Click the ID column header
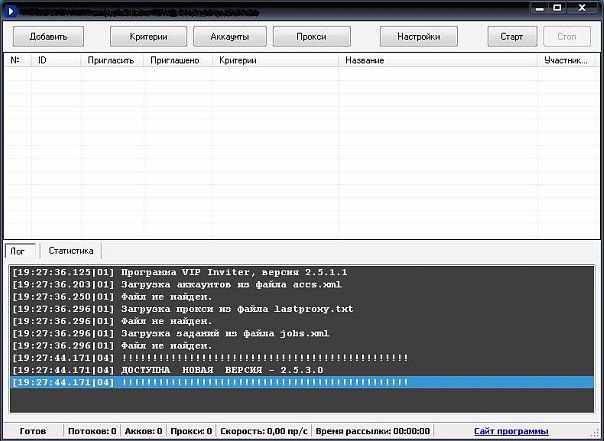Image resolution: width=604 pixels, height=441 pixels. click(x=56, y=60)
